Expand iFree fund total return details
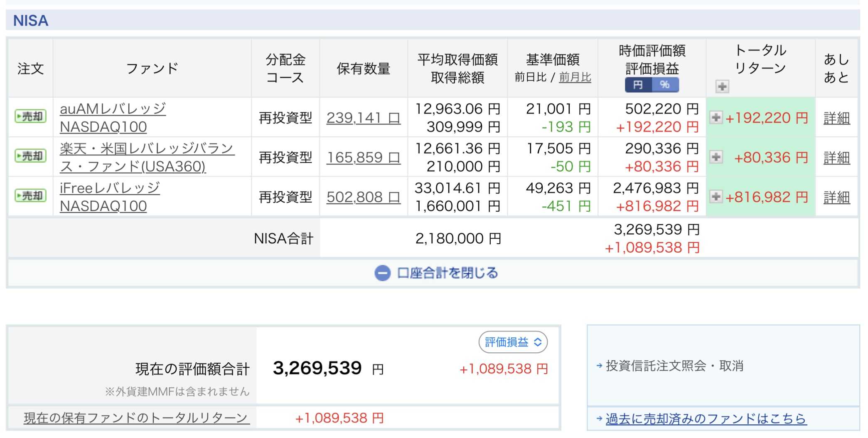 click(716, 197)
